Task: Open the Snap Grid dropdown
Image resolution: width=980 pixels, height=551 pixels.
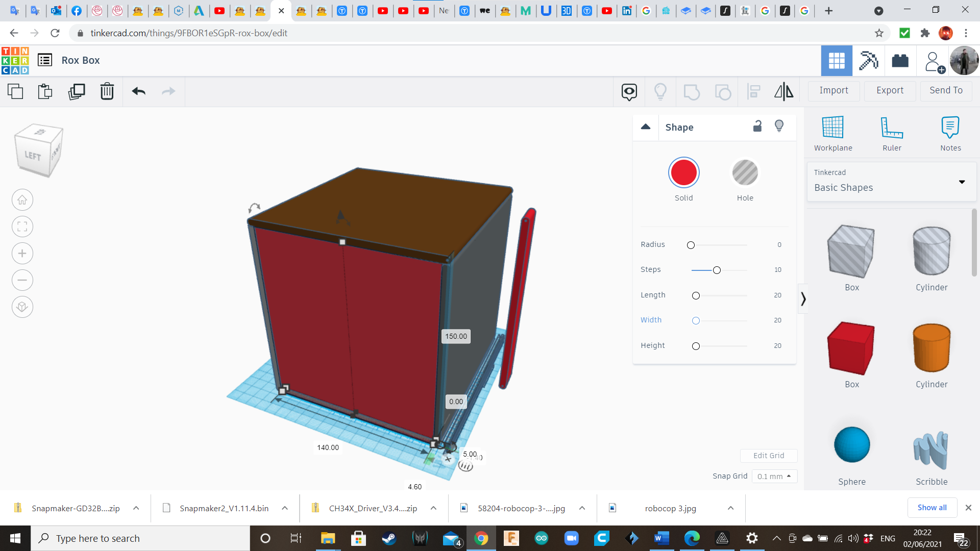Action: click(x=774, y=476)
